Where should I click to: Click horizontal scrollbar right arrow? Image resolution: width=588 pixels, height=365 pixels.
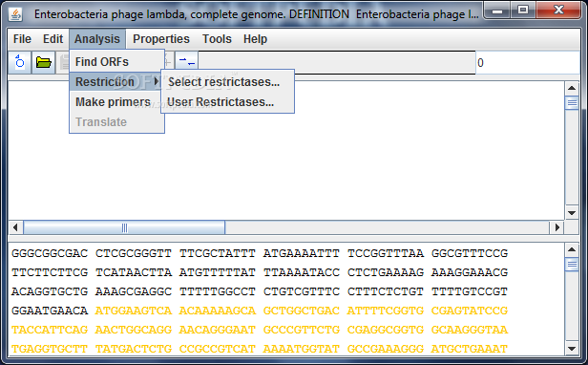point(556,227)
